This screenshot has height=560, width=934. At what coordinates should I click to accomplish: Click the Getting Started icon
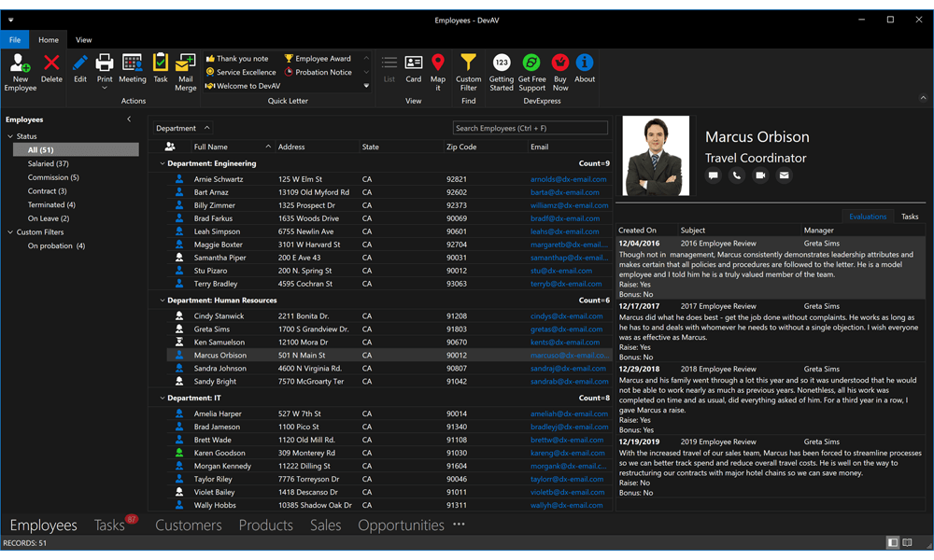pos(502,67)
